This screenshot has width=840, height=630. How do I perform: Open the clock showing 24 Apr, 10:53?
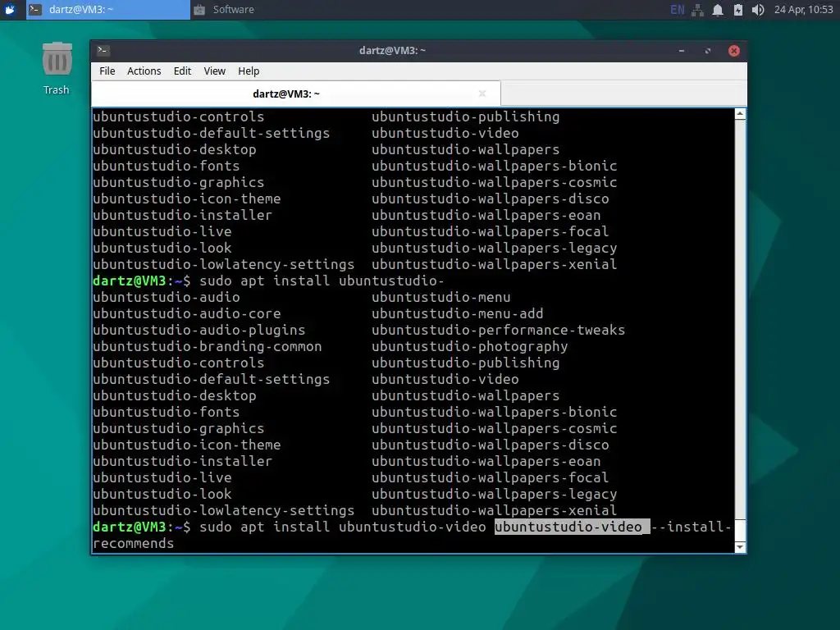click(804, 10)
